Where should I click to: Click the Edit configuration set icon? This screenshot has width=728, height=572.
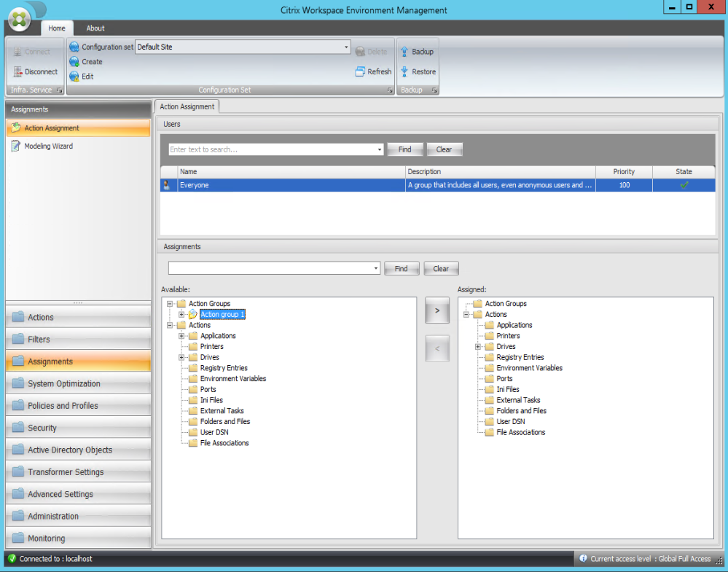[x=74, y=77]
